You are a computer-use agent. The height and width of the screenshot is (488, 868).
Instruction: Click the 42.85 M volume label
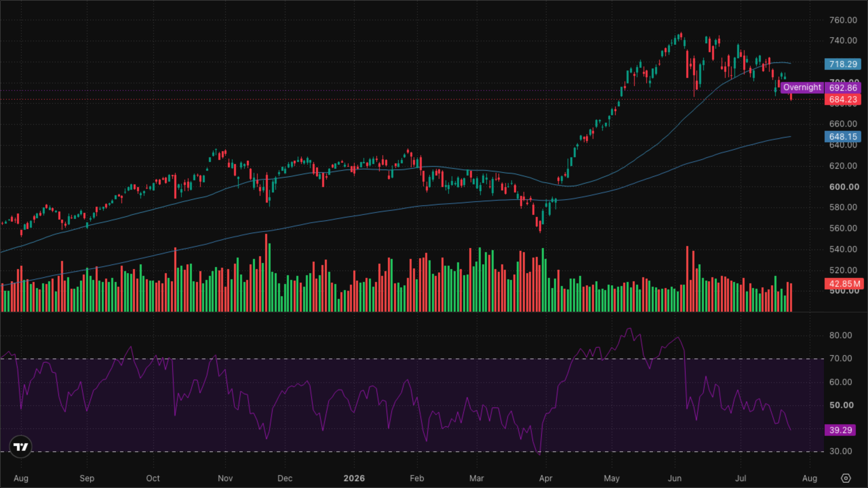pyautogui.click(x=844, y=284)
